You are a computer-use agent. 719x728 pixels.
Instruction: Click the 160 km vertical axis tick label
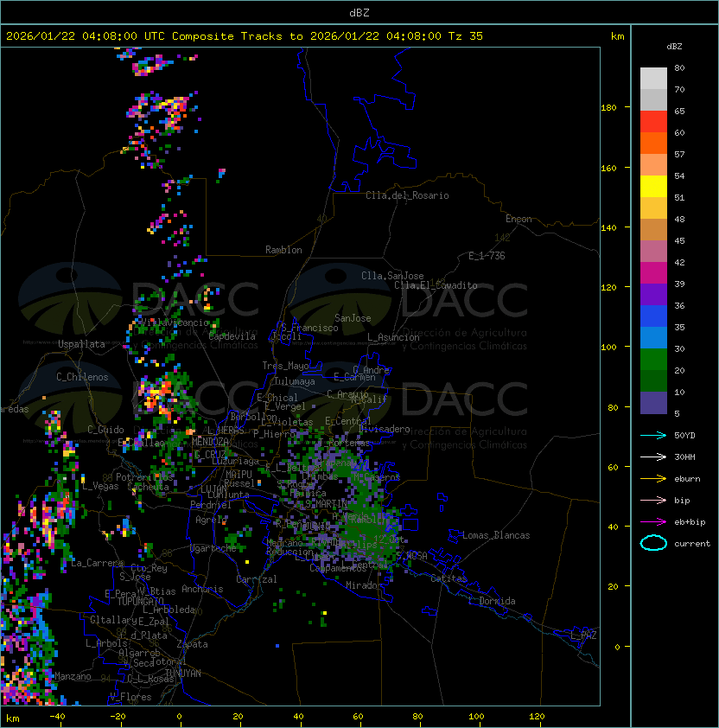pyautogui.click(x=608, y=168)
